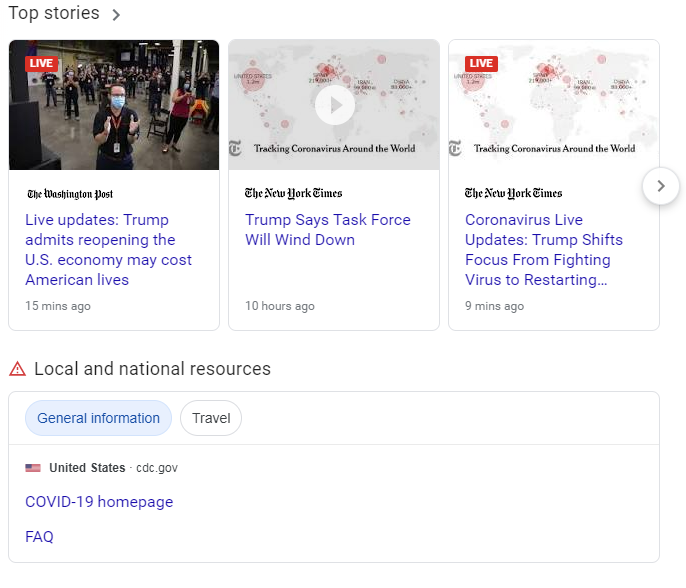Expand the Top stories chevron arrow

pos(116,15)
